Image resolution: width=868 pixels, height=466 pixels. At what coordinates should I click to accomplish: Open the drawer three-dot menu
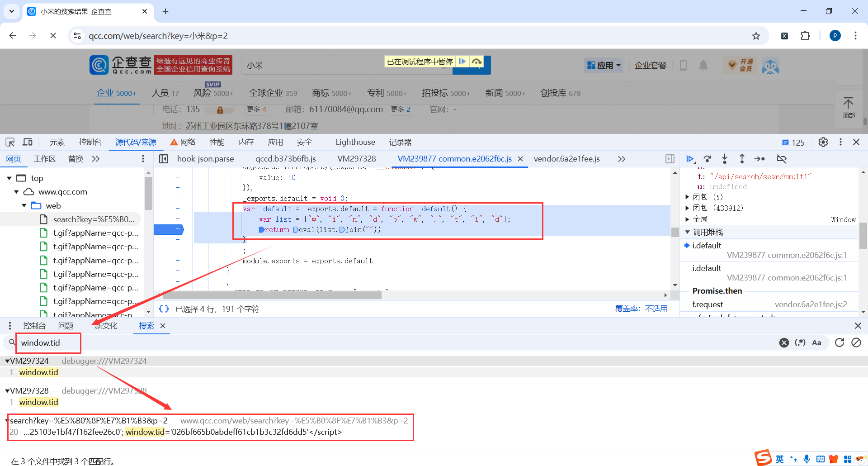(10, 326)
